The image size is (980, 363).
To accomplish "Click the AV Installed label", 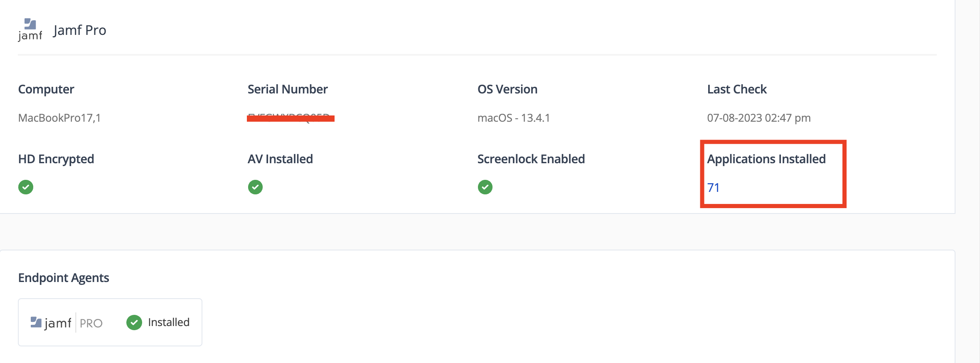I will click(x=280, y=159).
